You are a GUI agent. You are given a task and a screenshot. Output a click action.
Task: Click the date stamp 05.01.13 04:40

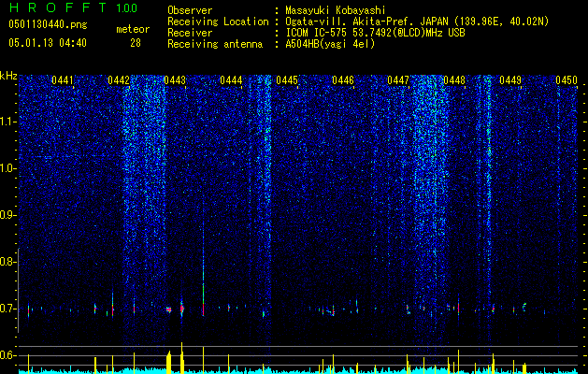coord(48,43)
